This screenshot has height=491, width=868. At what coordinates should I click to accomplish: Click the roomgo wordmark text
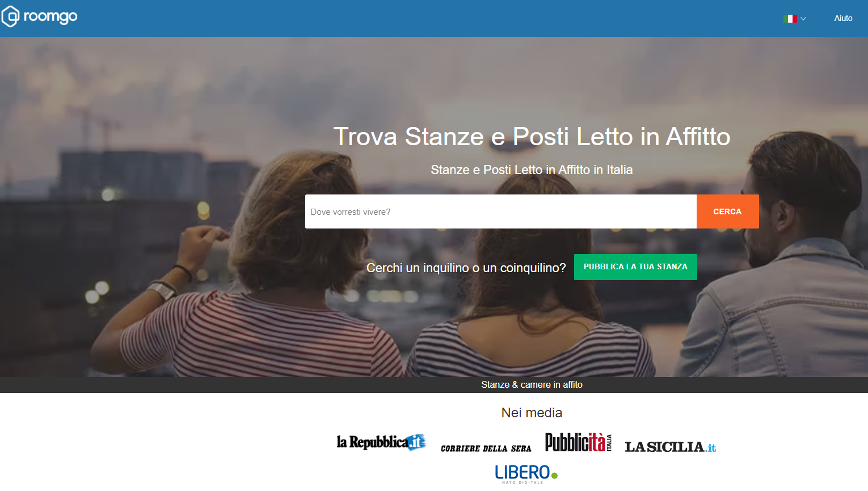[x=50, y=17]
